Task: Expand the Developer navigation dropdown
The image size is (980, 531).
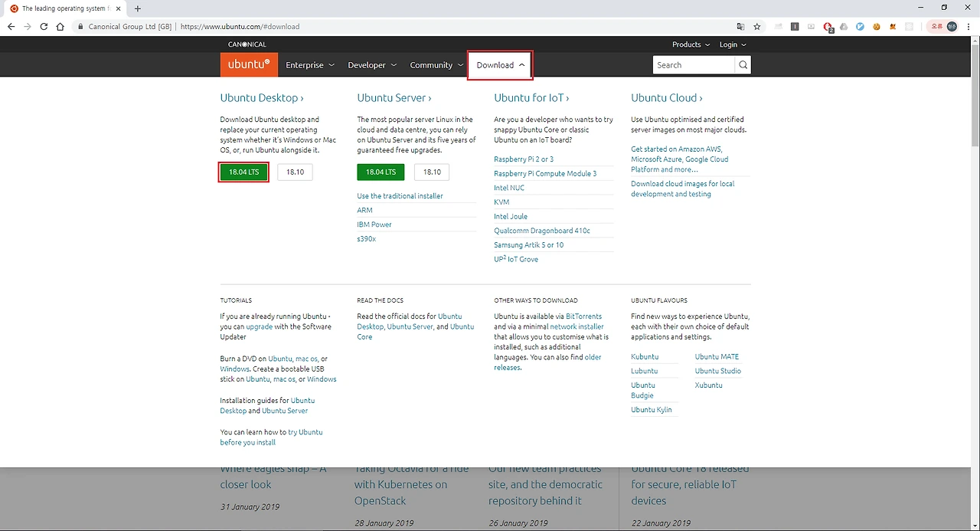Action: point(372,65)
